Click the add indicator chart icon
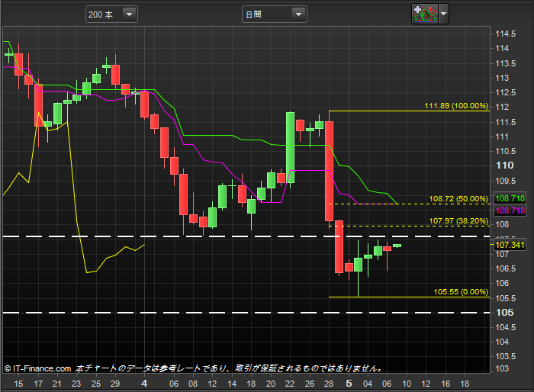 (x=425, y=14)
